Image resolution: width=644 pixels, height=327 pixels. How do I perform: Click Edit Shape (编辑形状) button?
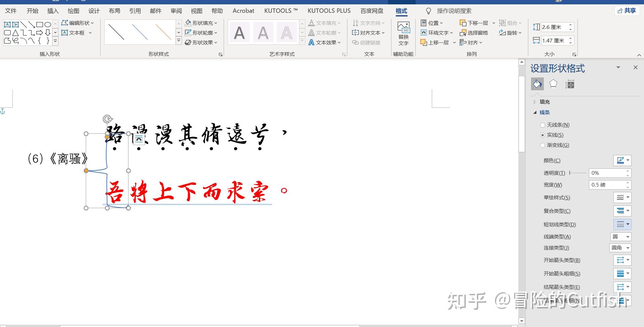pyautogui.click(x=77, y=23)
